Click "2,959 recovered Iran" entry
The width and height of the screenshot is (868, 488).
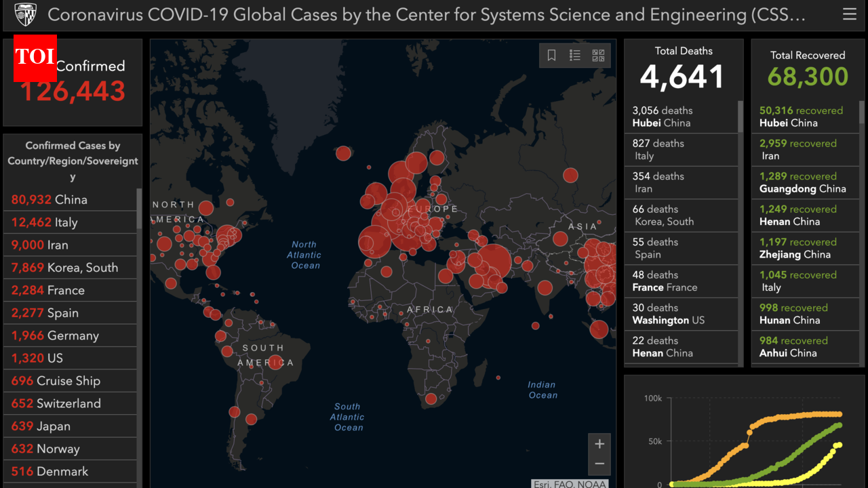(x=806, y=150)
